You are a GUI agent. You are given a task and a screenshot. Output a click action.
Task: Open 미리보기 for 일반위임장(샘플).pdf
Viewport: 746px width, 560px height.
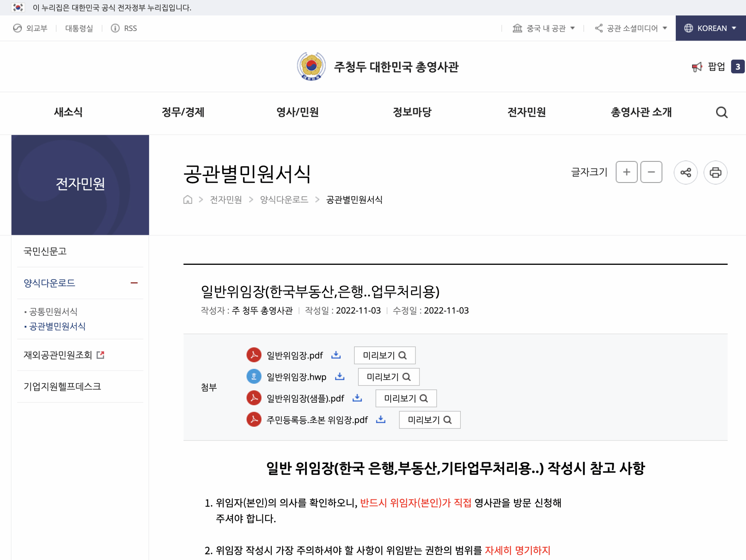[406, 398]
